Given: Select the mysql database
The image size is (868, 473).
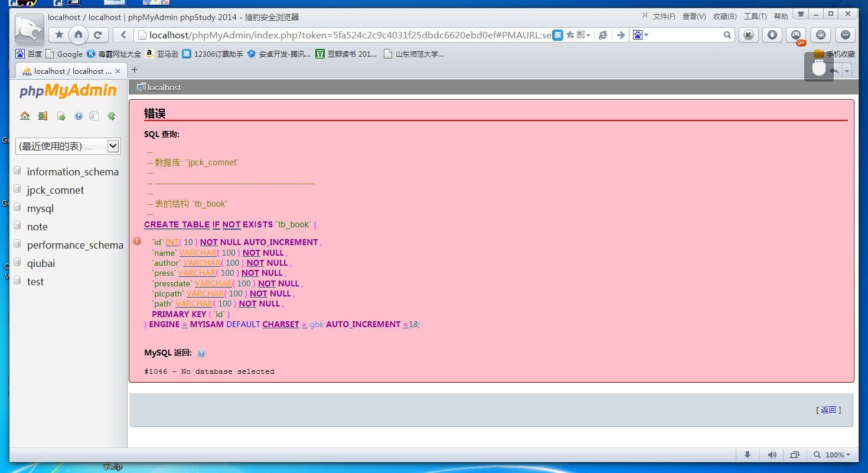Looking at the screenshot, I should 40,208.
